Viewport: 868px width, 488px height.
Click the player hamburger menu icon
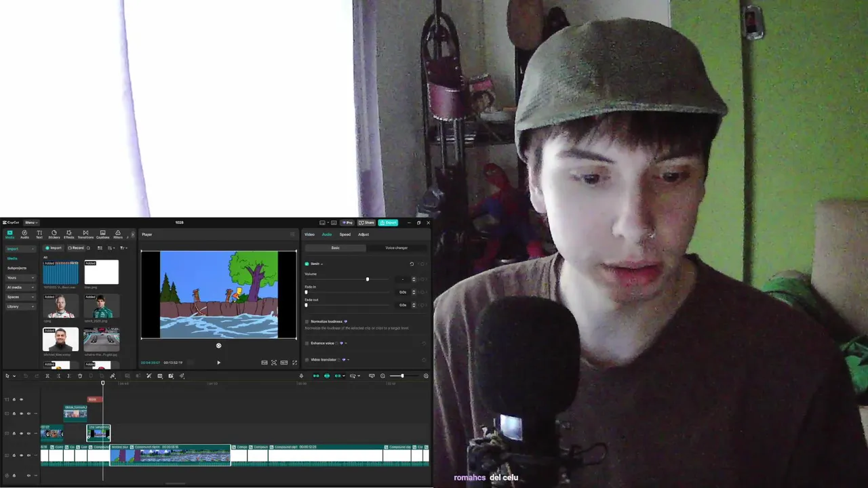(292, 235)
